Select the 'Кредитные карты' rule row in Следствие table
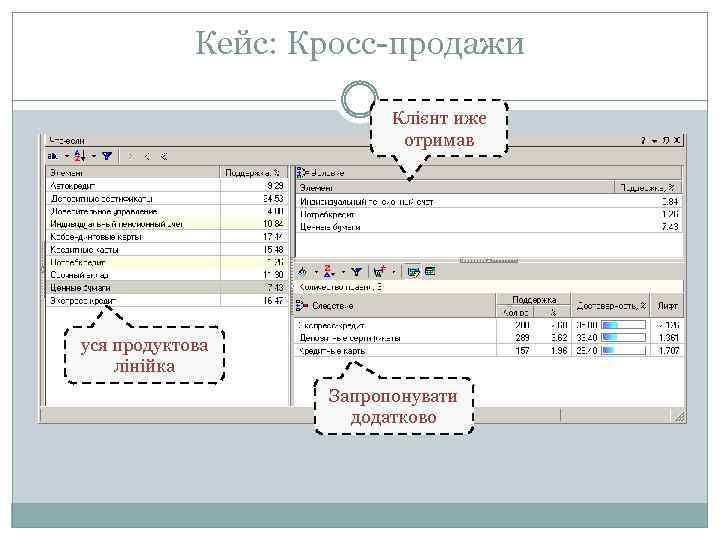This screenshot has width=720, height=540. [489, 351]
